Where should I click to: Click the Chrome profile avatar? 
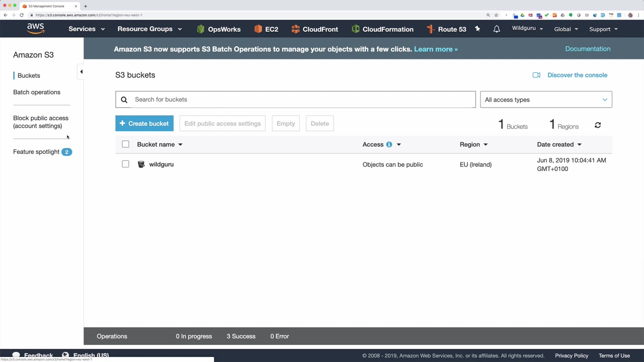pos(630,15)
